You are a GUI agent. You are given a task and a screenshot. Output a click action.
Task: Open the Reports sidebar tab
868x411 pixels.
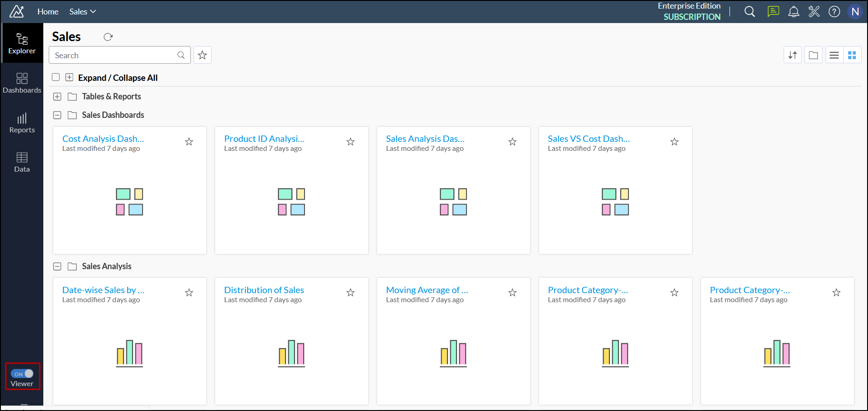(x=22, y=123)
